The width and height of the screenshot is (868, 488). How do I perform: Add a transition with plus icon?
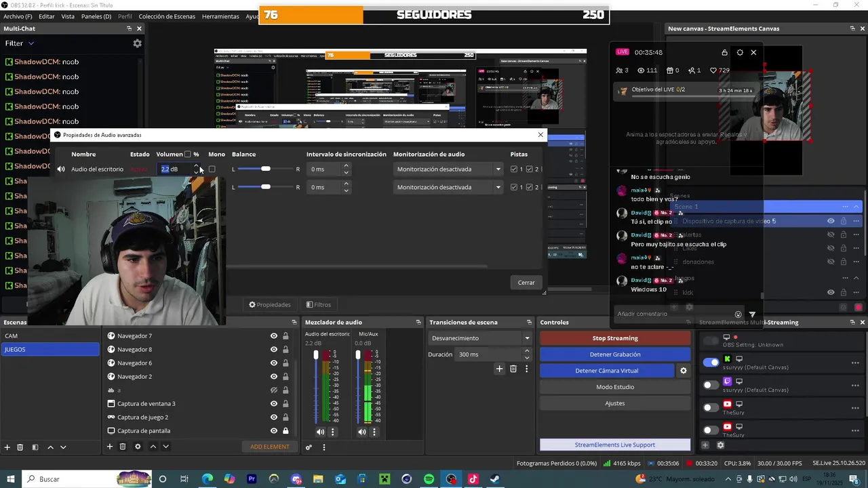pos(499,369)
